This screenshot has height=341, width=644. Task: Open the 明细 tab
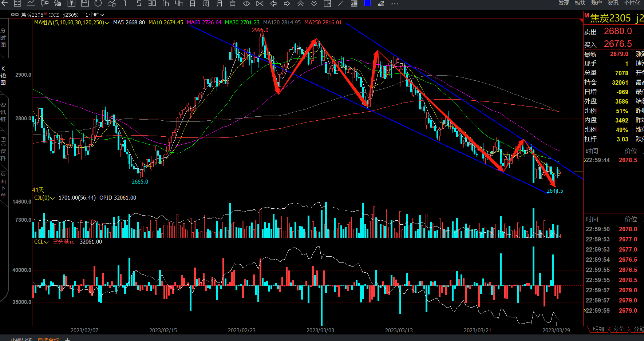[x=598, y=329]
